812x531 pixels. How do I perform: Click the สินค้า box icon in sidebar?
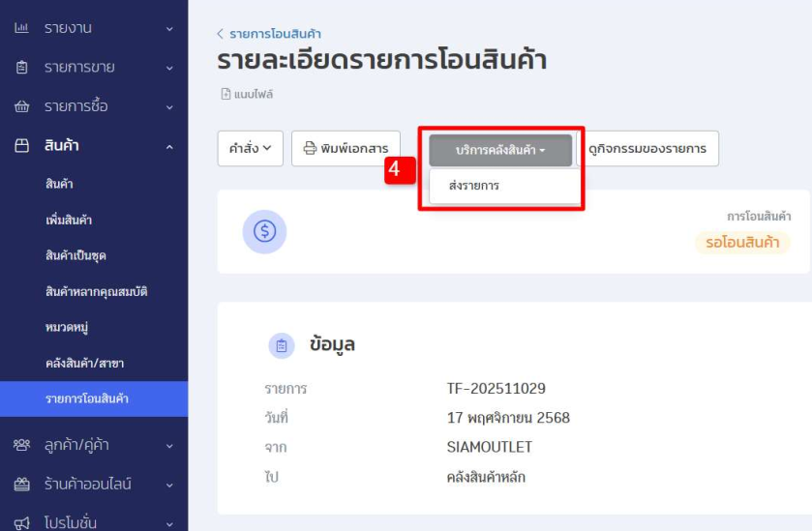click(21, 146)
